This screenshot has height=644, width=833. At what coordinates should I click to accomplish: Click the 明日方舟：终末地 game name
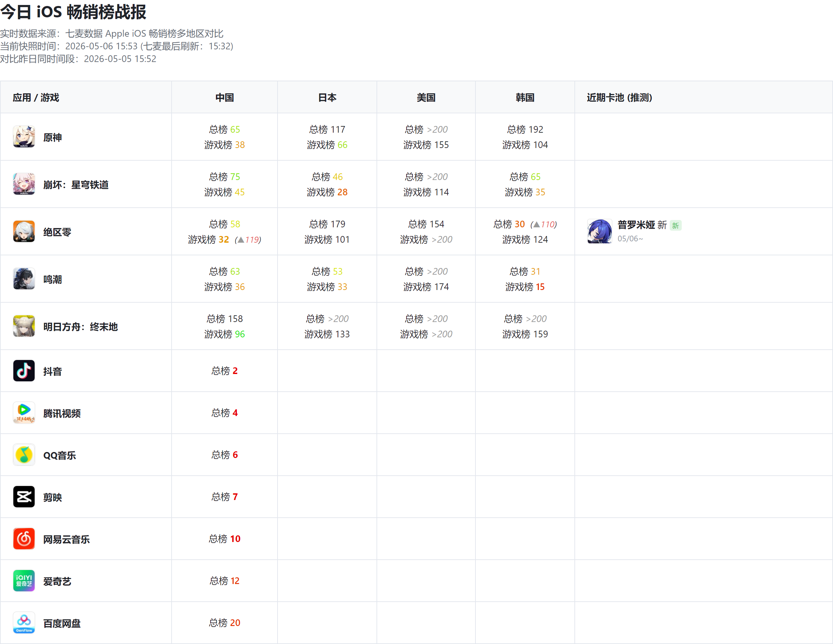tap(81, 327)
